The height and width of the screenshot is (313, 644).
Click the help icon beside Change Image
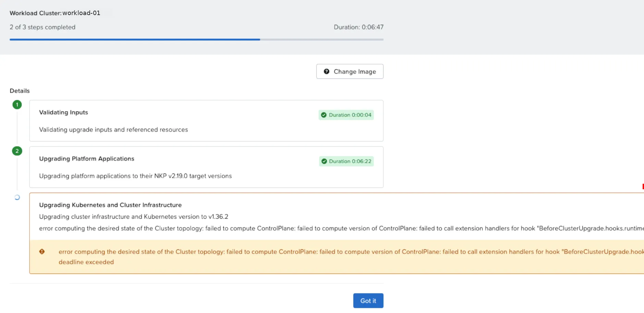tap(326, 71)
